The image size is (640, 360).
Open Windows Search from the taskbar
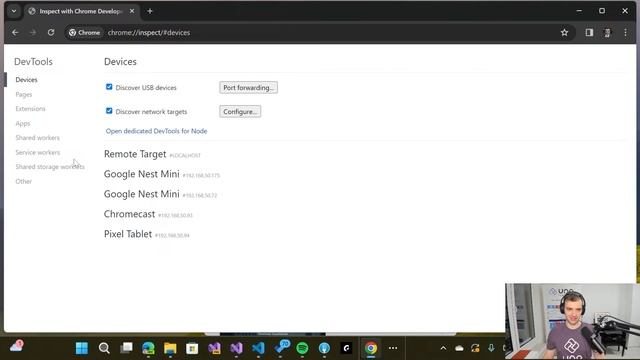[104, 348]
